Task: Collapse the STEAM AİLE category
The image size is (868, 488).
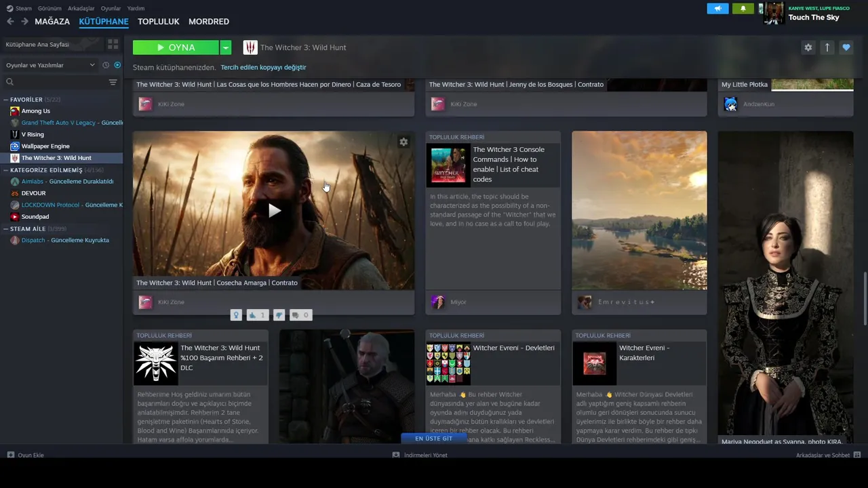Action: (6, 229)
